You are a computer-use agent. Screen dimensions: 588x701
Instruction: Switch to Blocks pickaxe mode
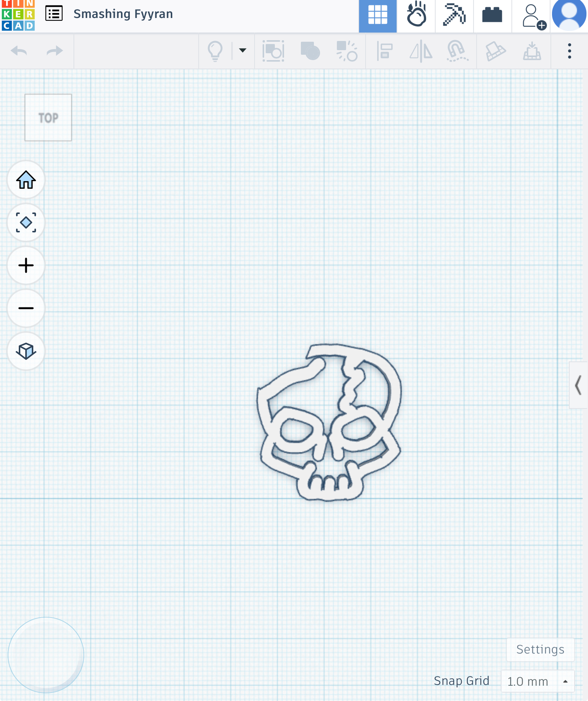click(454, 15)
